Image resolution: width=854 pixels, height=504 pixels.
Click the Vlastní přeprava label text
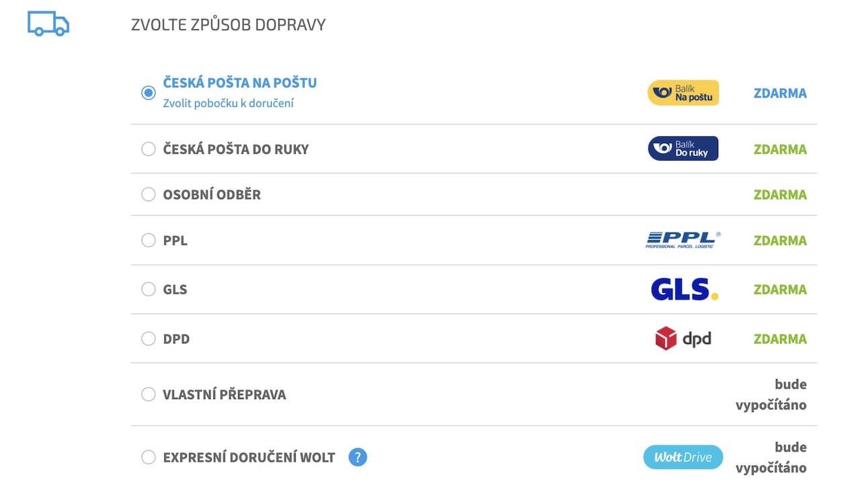[225, 394]
